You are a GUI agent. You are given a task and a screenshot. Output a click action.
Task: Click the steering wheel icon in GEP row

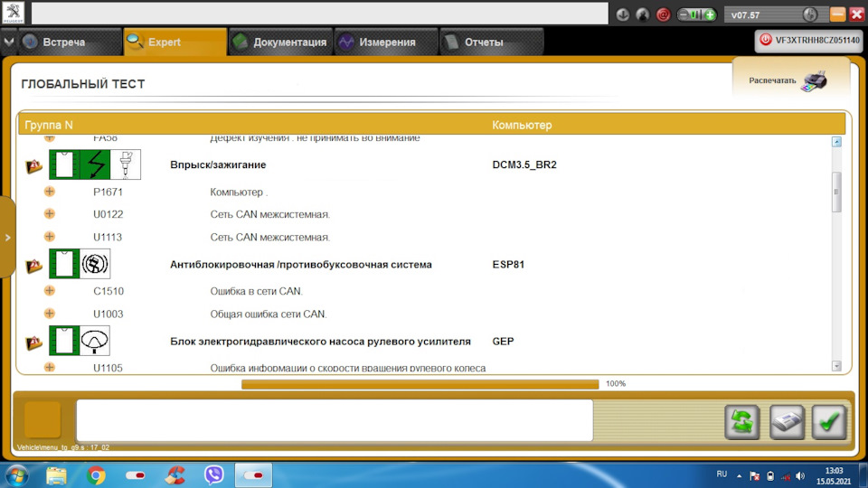[95, 341]
